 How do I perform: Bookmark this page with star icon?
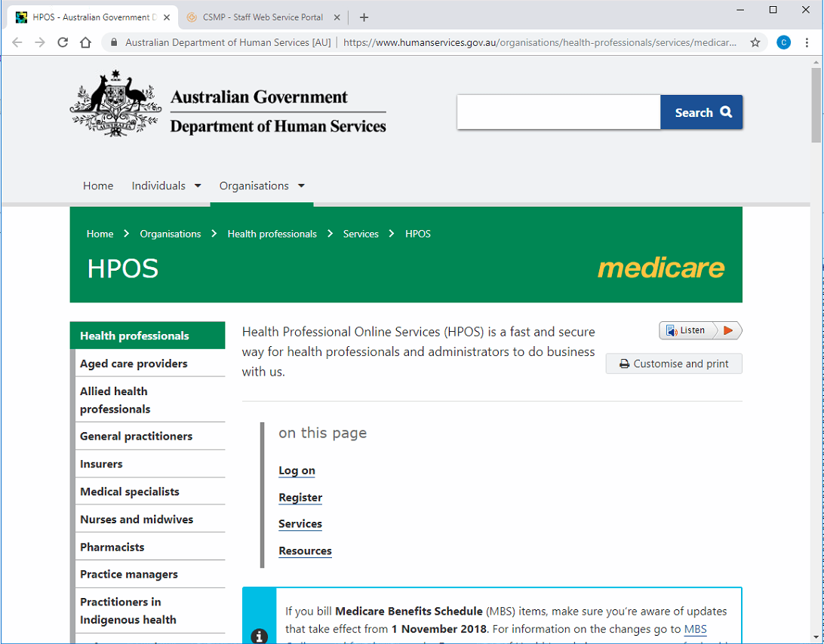click(755, 42)
